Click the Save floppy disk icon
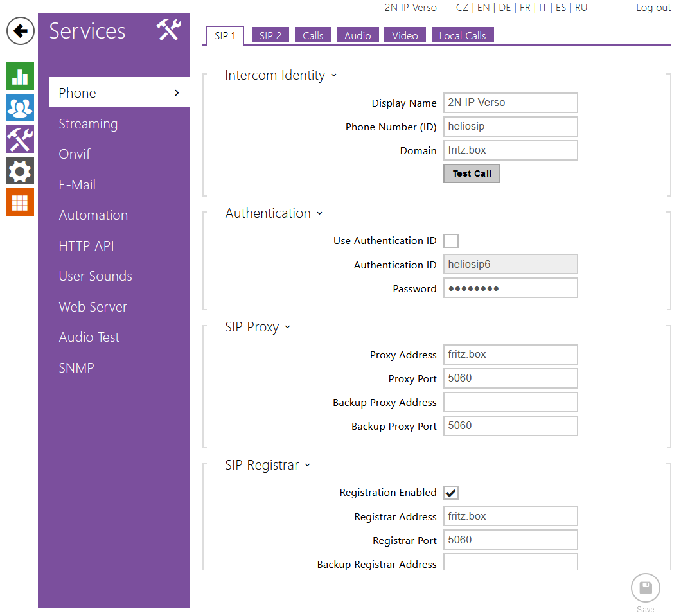The image size is (681, 616). tap(645, 588)
